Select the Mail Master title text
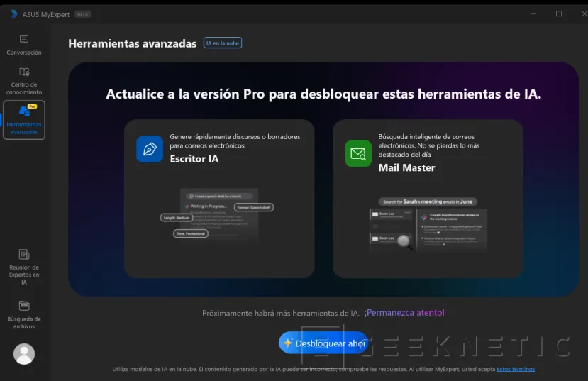Image resolution: width=588 pixels, height=381 pixels. tap(406, 168)
